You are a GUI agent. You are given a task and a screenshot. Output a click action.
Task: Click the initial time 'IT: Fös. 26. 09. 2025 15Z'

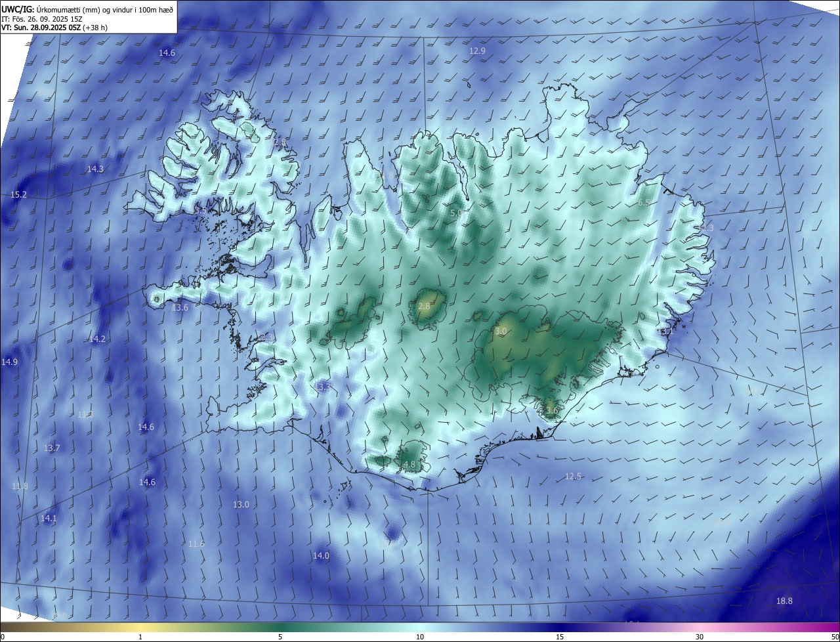click(42, 19)
